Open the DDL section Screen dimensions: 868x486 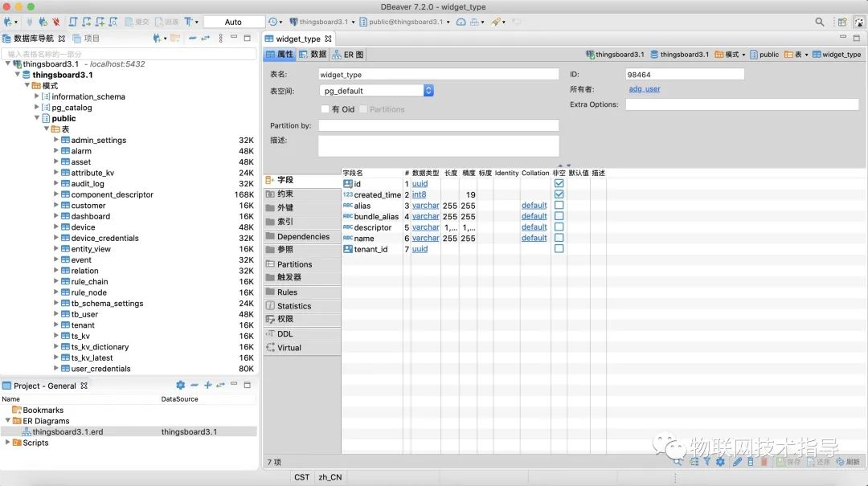tap(302, 334)
